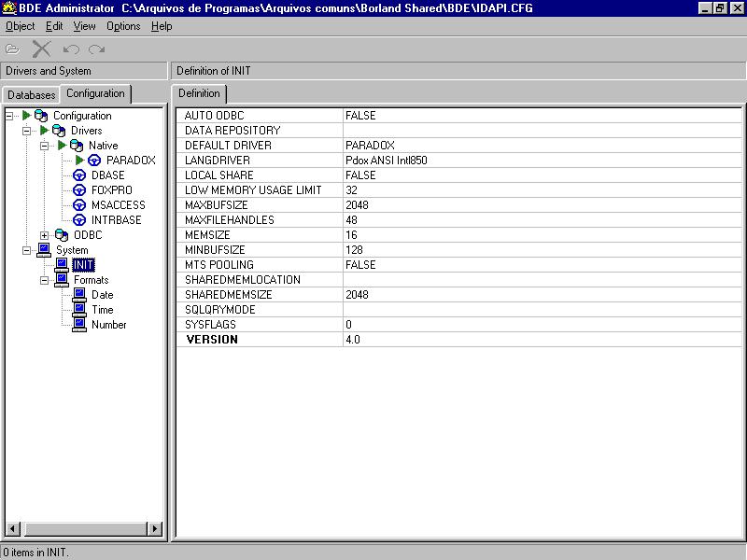Select the DBASE driver icon

tap(79, 175)
